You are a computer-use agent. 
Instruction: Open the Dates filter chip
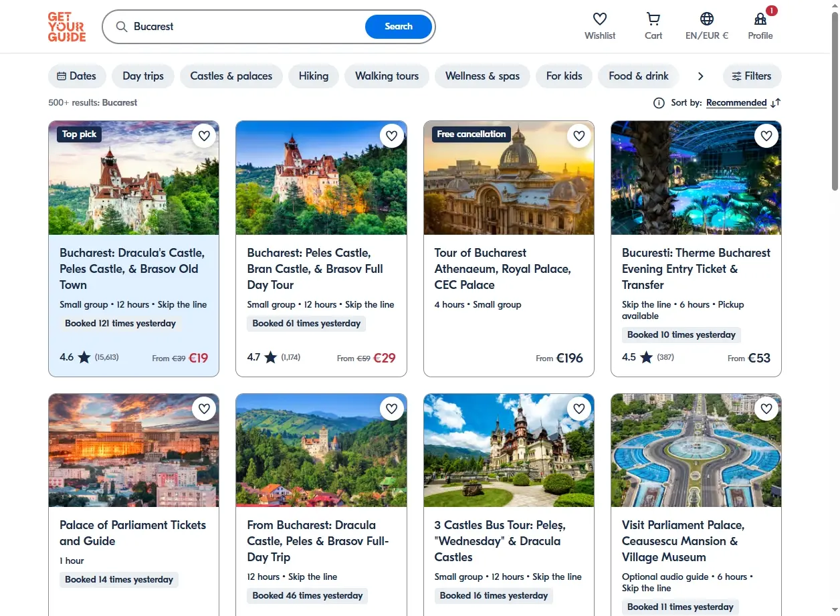coord(77,76)
